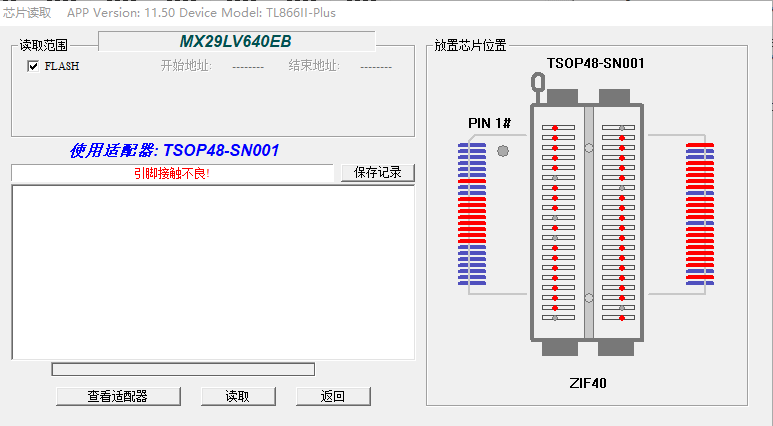Click the gray PIN 1# indicator dot

click(x=503, y=151)
